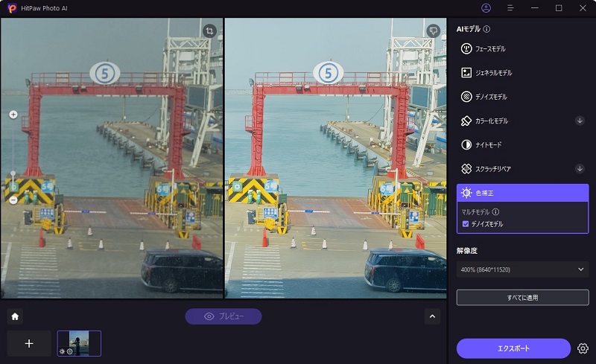The image size is (596, 364).
Task: Click the home icon
Action: (x=15, y=316)
